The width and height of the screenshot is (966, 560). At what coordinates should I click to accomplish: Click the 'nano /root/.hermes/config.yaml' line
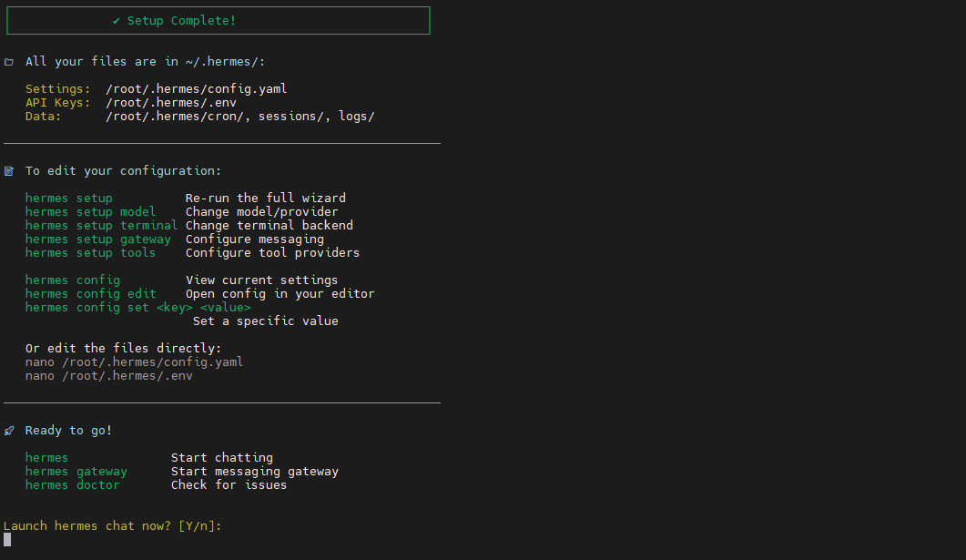(135, 362)
